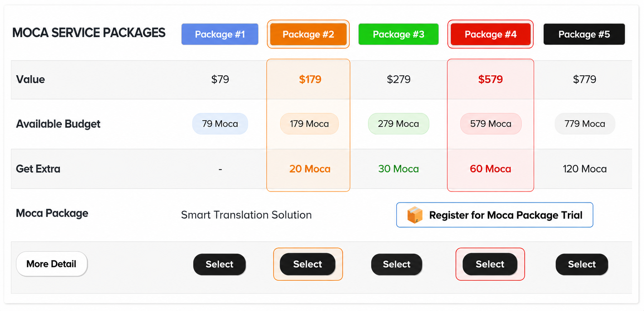Viewport: 644px width, 311px height.
Task: Select button under Package #5 column
Action: click(x=582, y=264)
